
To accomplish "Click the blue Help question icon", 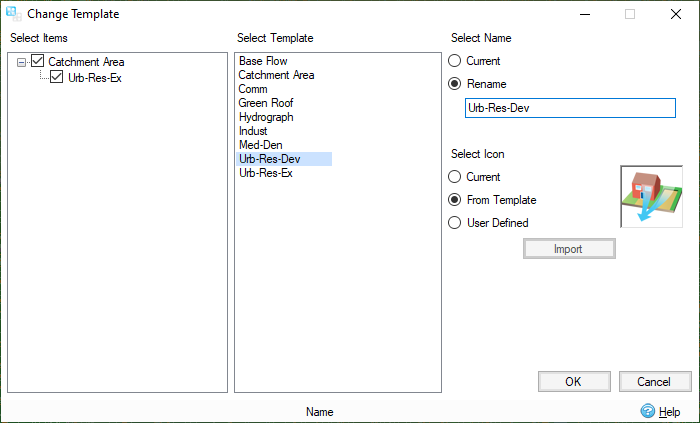I will [647, 411].
